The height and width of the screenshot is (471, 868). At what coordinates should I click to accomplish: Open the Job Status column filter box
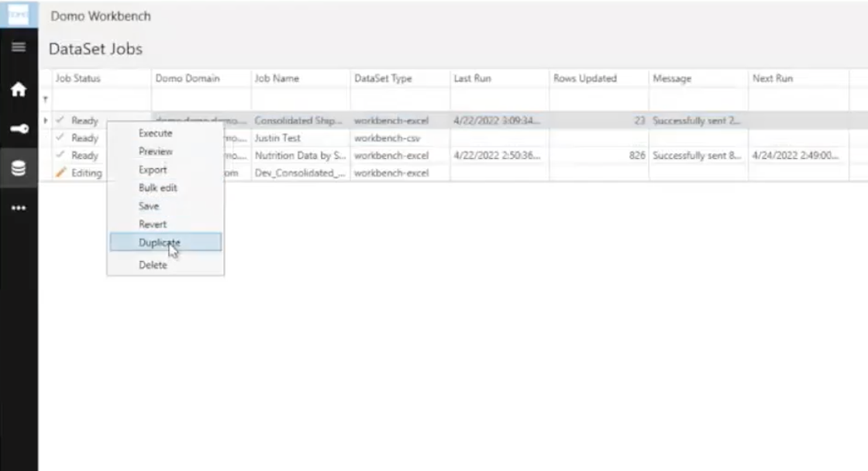(99, 99)
